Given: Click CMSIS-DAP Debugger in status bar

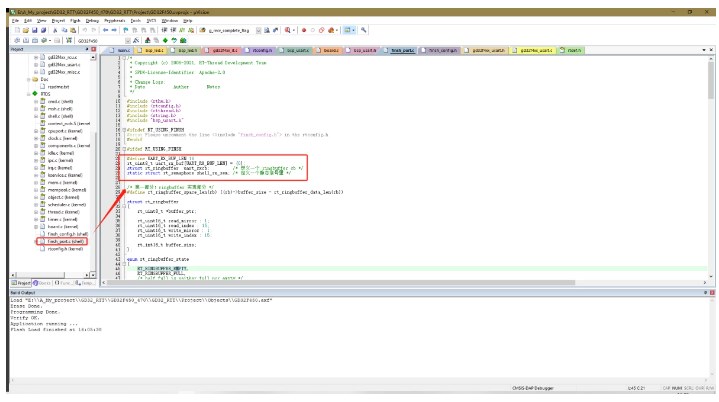Looking at the screenshot, I should [x=533, y=388].
